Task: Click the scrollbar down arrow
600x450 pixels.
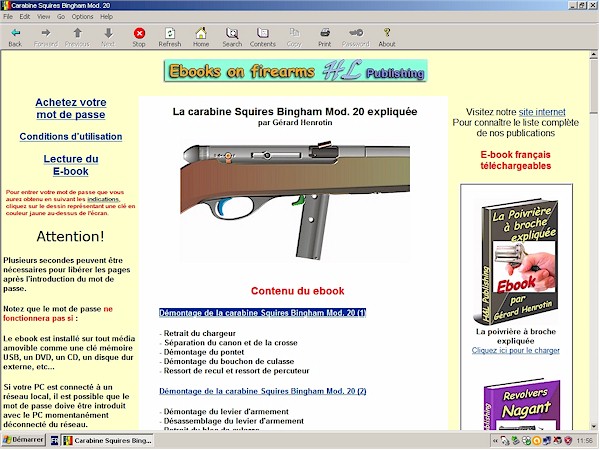Action: [593, 426]
